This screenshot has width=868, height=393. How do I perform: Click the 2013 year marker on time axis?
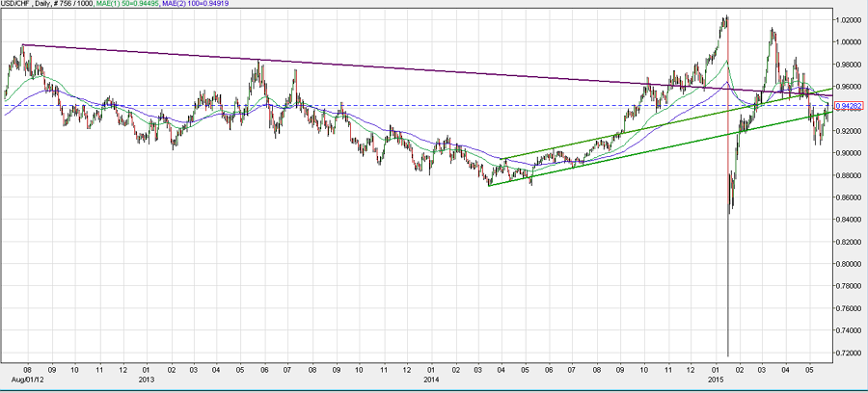(x=147, y=380)
